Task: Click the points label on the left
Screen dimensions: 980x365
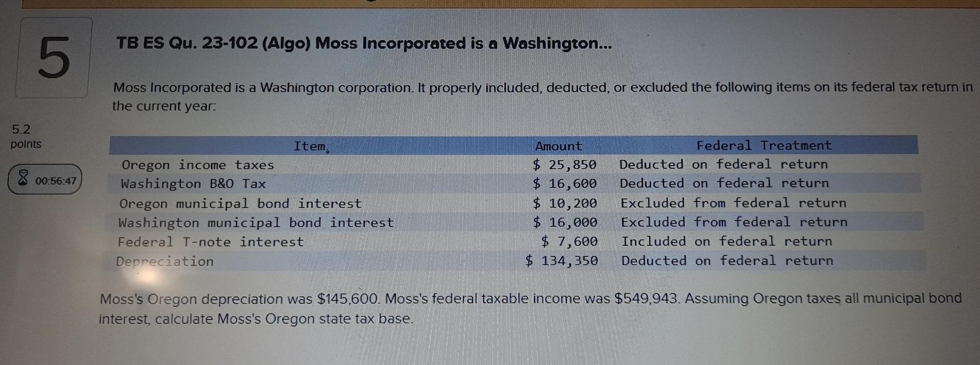Action: pyautogui.click(x=26, y=145)
